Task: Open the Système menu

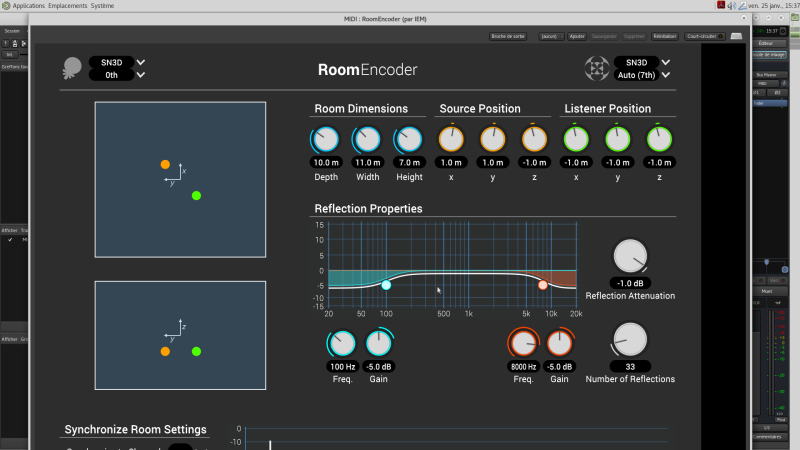Action: click(102, 6)
